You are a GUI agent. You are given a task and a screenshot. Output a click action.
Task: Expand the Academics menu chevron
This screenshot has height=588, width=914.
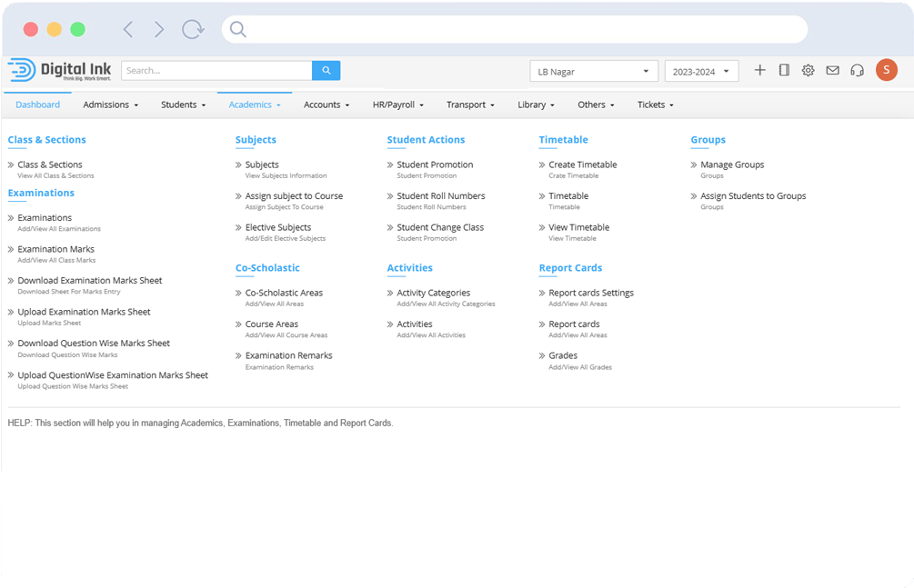[x=277, y=105]
